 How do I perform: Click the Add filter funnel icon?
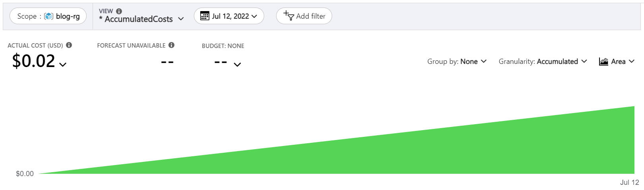tap(288, 16)
